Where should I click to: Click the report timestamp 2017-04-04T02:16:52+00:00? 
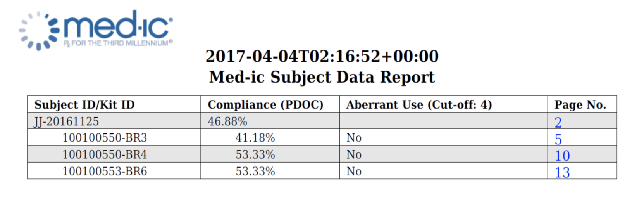pos(322,56)
